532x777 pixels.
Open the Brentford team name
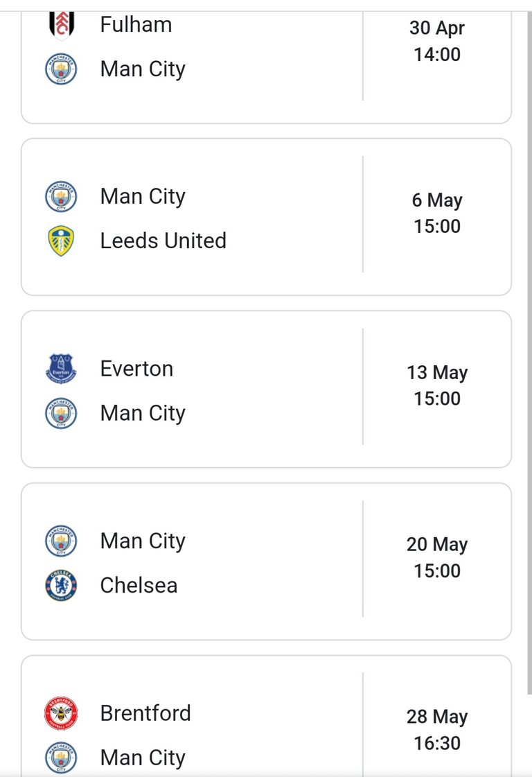tap(145, 713)
